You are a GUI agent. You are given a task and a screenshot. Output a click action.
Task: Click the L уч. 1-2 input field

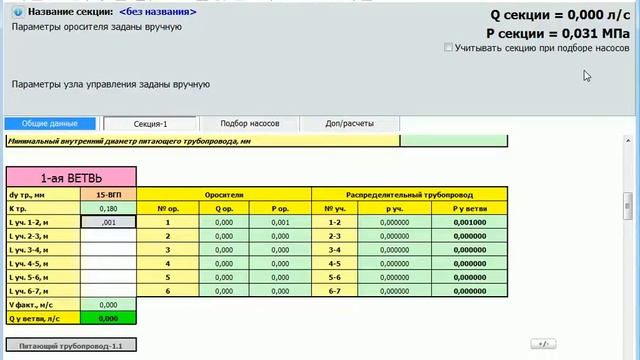tap(109, 222)
